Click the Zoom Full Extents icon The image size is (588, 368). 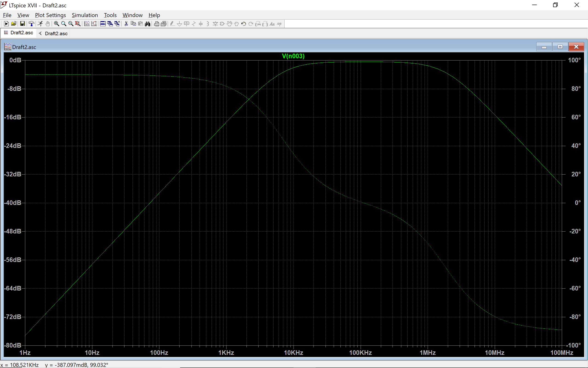click(x=78, y=24)
